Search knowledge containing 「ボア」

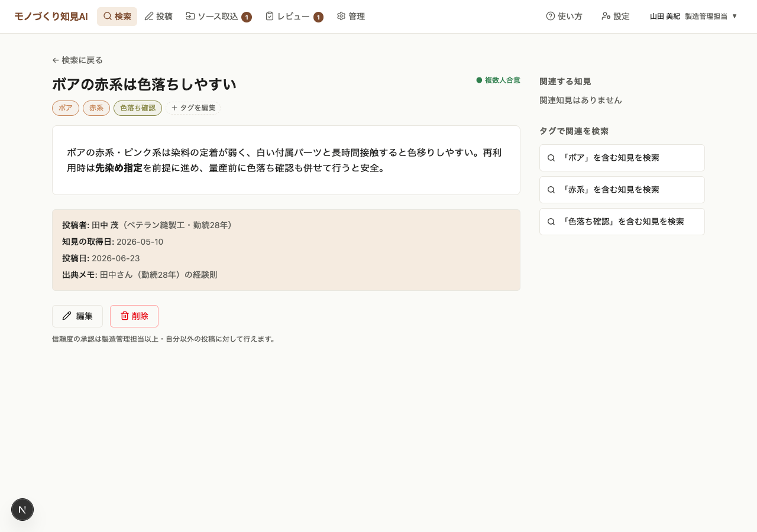tap(622, 158)
